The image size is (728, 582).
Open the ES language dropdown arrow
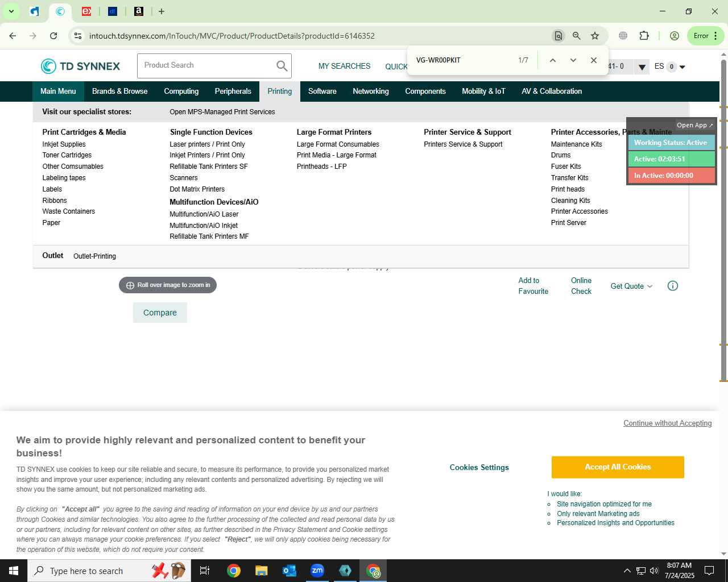pos(682,67)
